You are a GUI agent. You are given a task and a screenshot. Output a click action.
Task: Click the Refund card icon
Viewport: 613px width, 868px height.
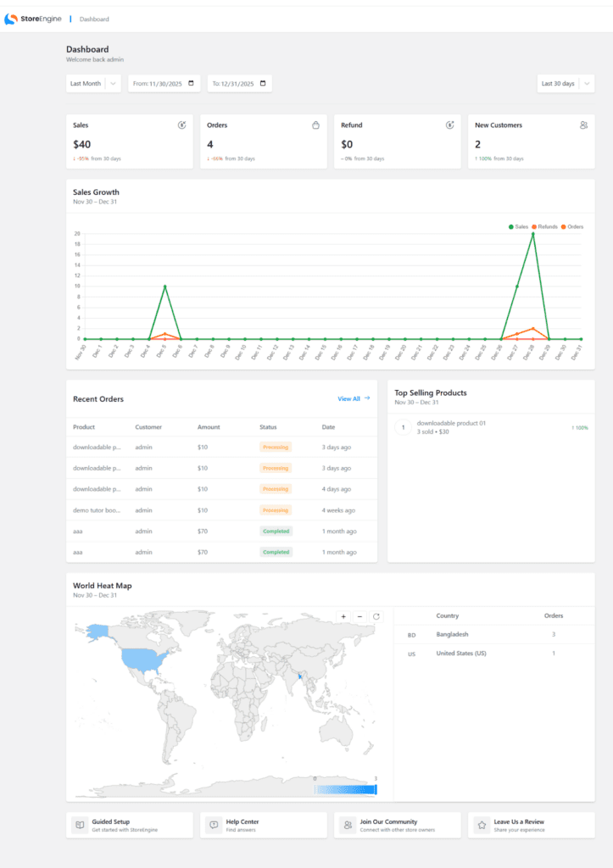449,125
